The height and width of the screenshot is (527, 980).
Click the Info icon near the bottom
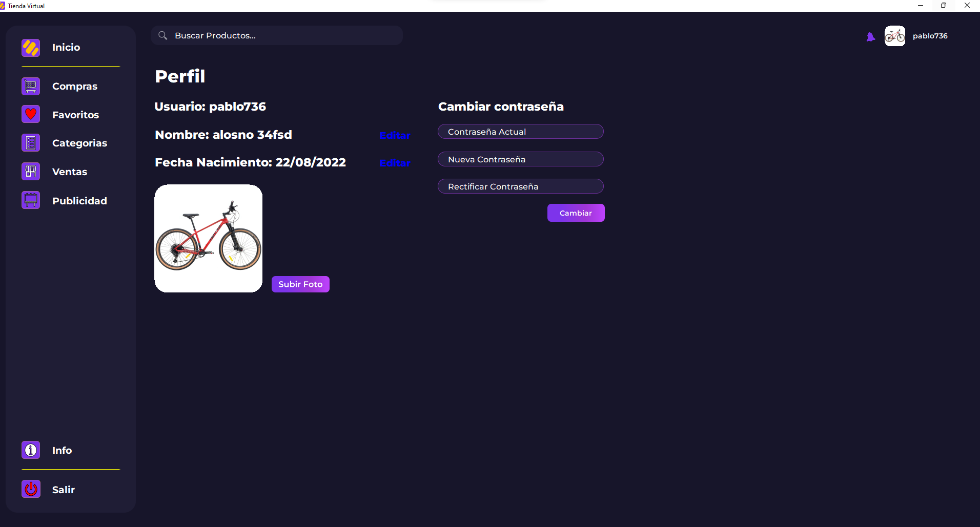(x=30, y=450)
